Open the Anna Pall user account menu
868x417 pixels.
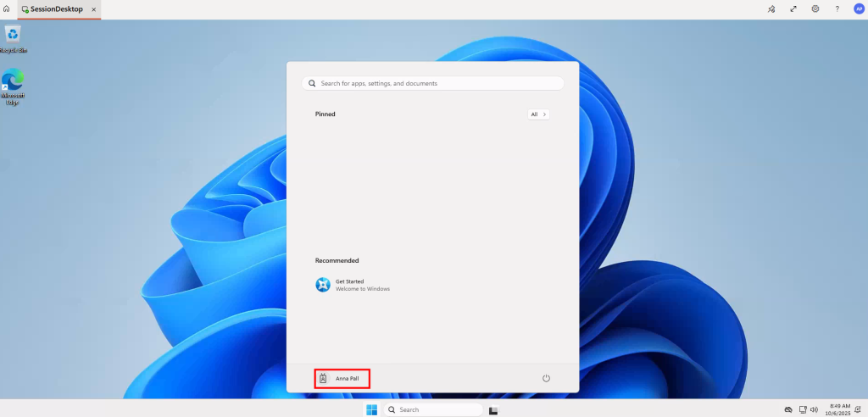[342, 378]
